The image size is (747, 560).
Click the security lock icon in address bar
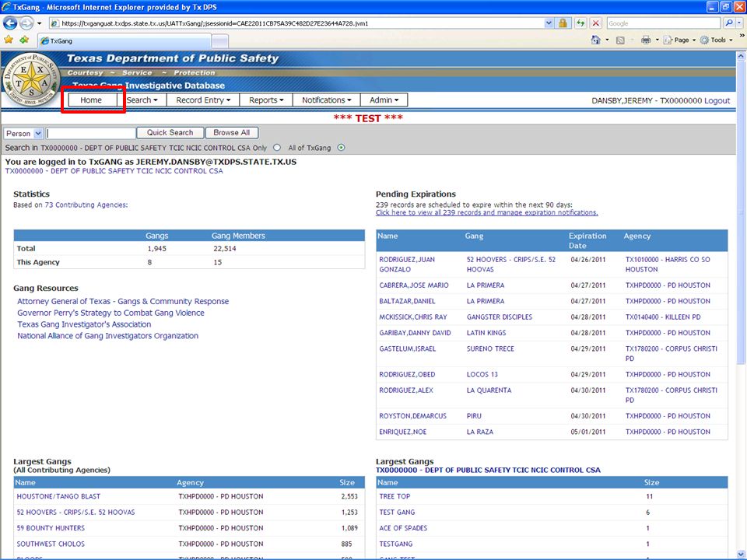tap(563, 23)
